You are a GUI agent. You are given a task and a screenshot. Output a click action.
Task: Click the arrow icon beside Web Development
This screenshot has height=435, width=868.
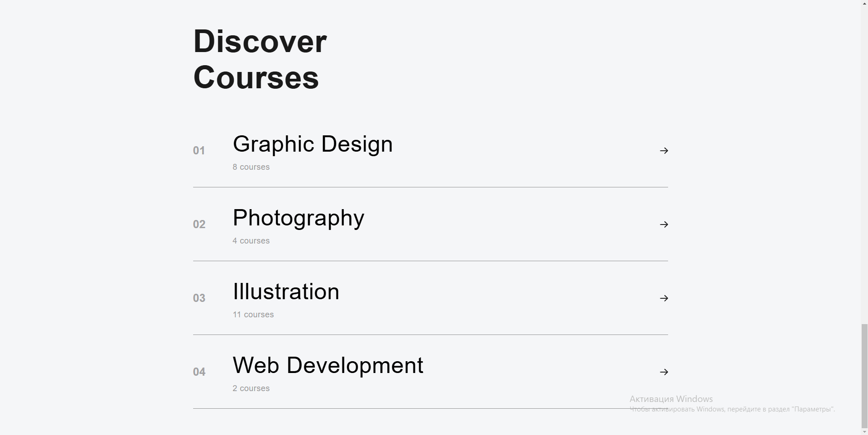(664, 372)
